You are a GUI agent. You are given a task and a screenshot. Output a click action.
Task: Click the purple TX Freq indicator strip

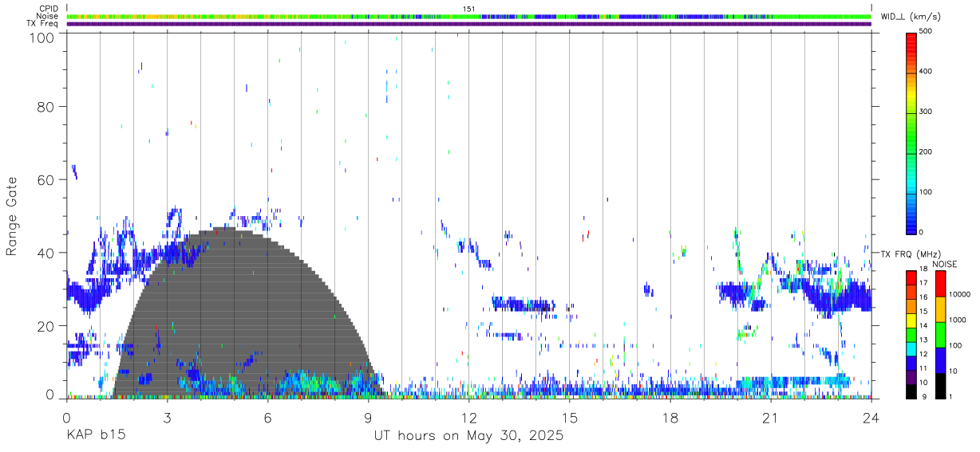pyautogui.click(x=469, y=24)
